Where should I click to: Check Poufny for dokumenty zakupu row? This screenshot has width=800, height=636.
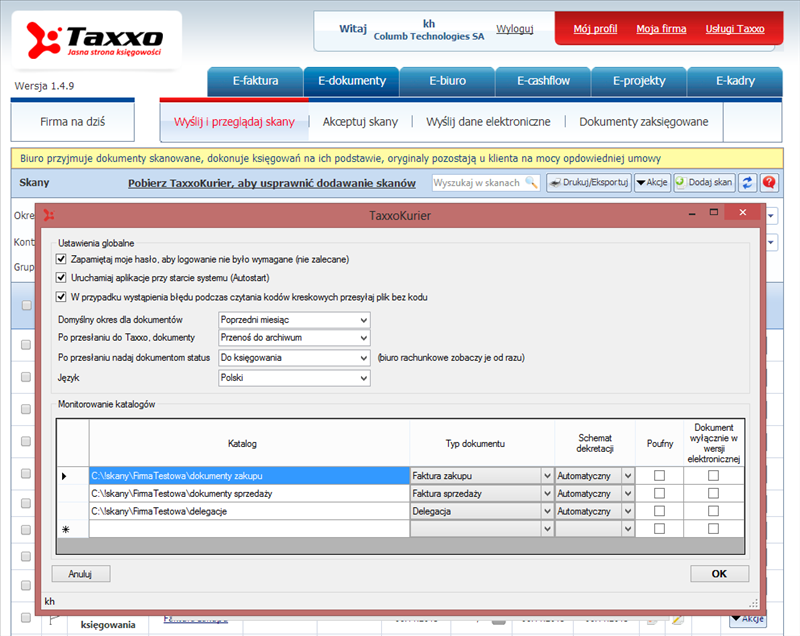659,475
